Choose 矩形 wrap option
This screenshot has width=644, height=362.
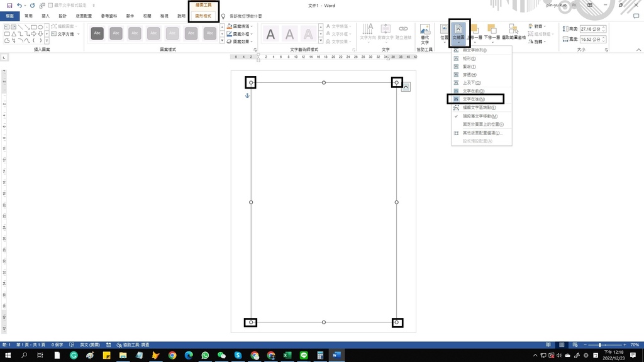[481, 58]
